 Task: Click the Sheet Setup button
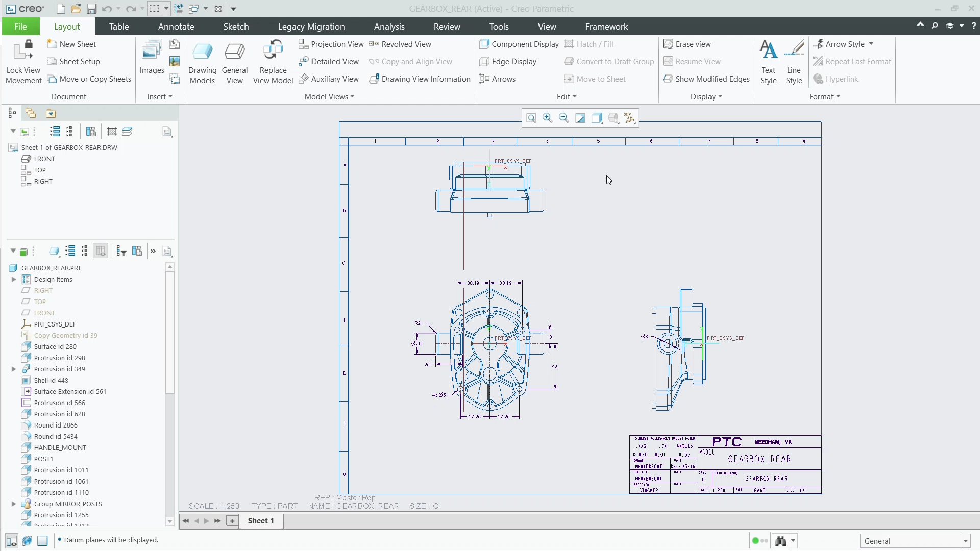tap(73, 62)
